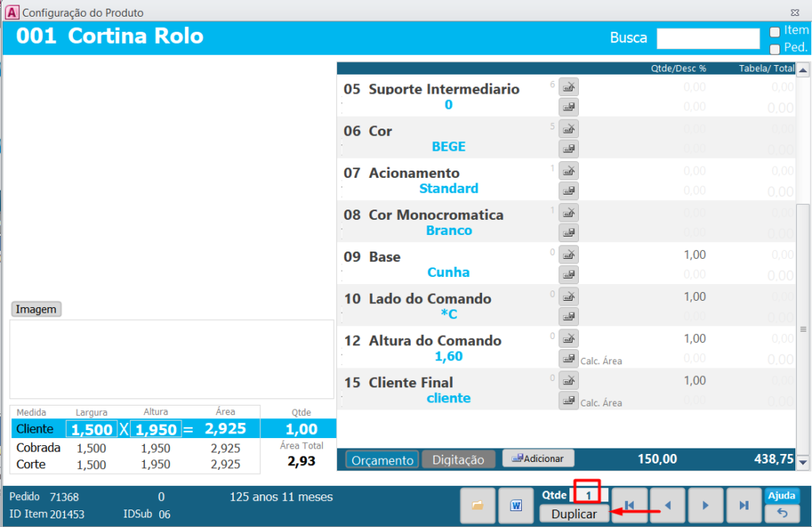Click delete icon for 09 Base row

pos(569,254)
